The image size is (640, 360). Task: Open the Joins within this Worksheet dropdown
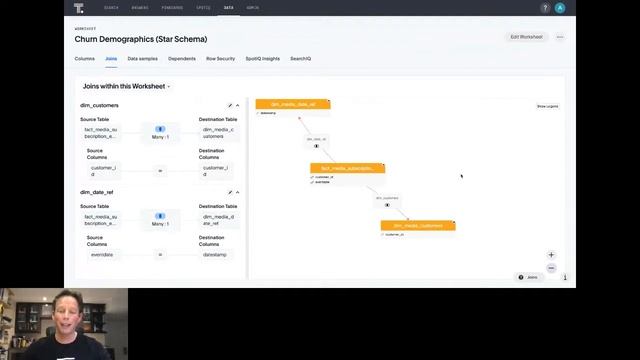point(127,87)
